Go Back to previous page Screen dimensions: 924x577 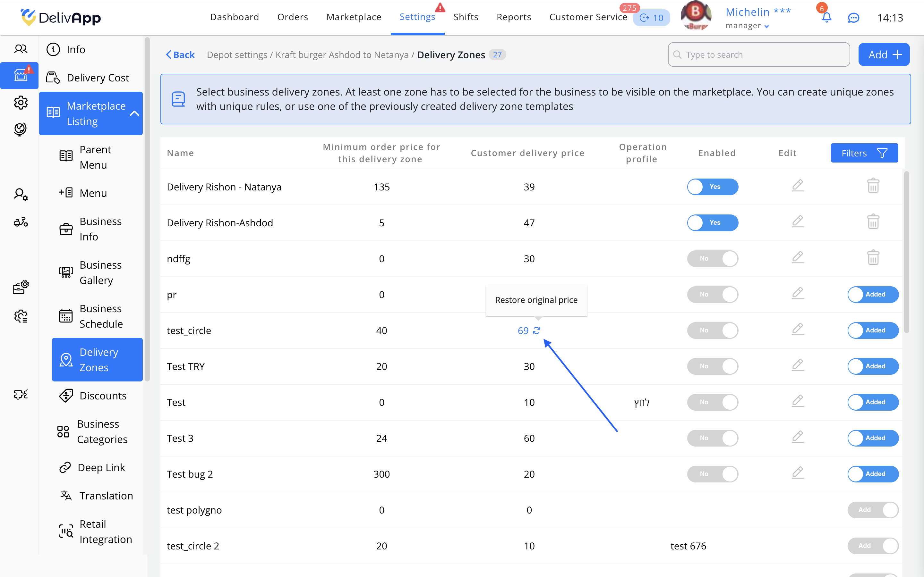(180, 54)
